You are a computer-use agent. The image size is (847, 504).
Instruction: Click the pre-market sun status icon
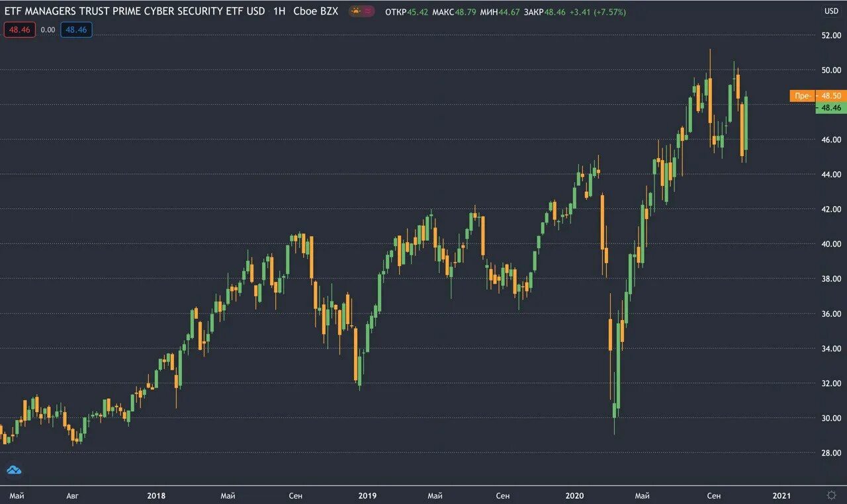point(356,11)
